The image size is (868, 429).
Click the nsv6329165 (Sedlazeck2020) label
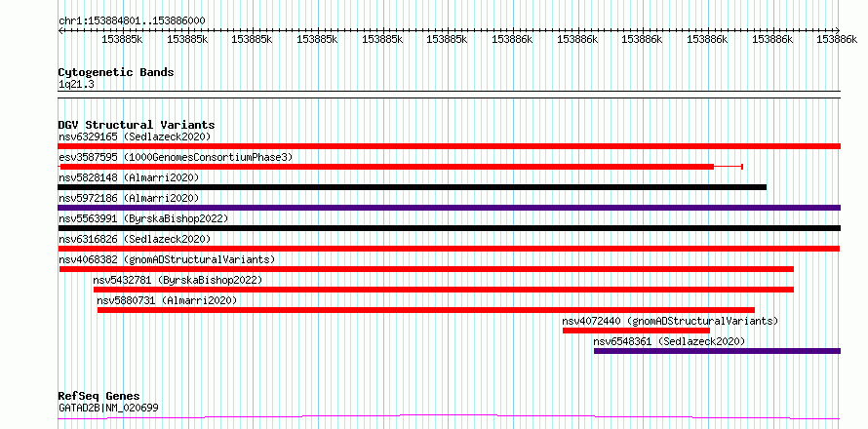(135, 136)
